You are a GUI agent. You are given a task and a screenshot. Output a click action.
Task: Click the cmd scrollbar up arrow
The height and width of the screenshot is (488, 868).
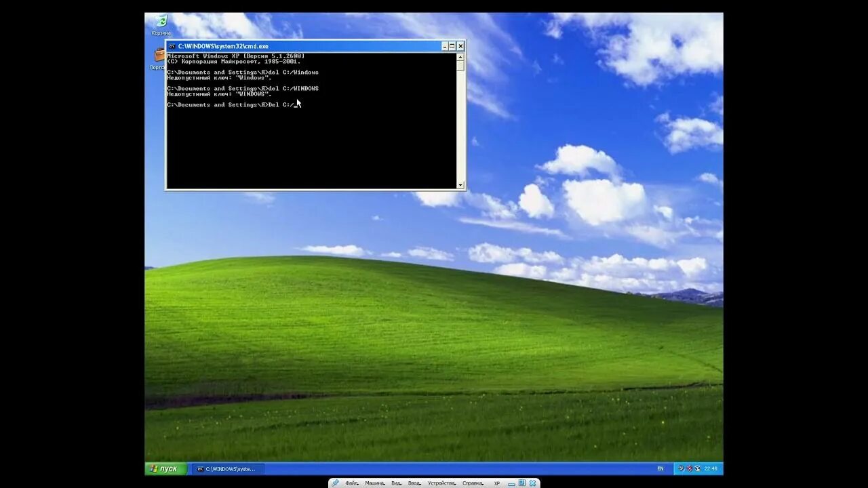460,56
